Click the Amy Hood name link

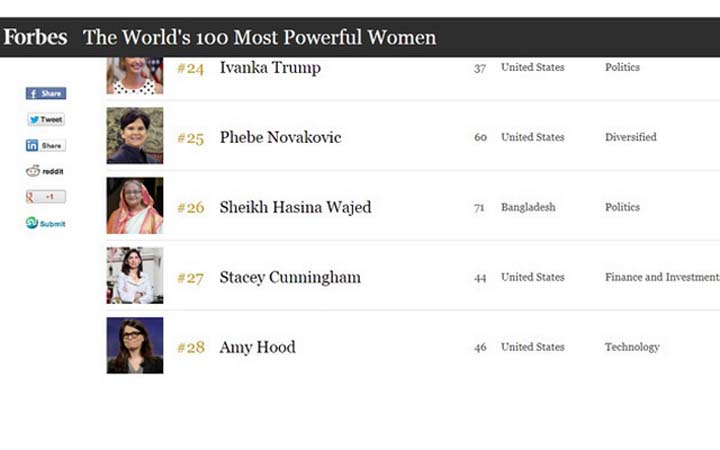(x=257, y=347)
